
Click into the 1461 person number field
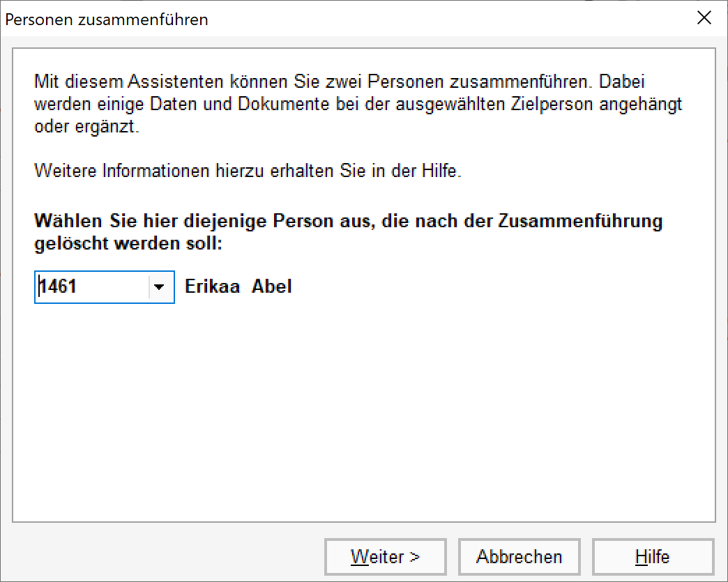coord(92,286)
